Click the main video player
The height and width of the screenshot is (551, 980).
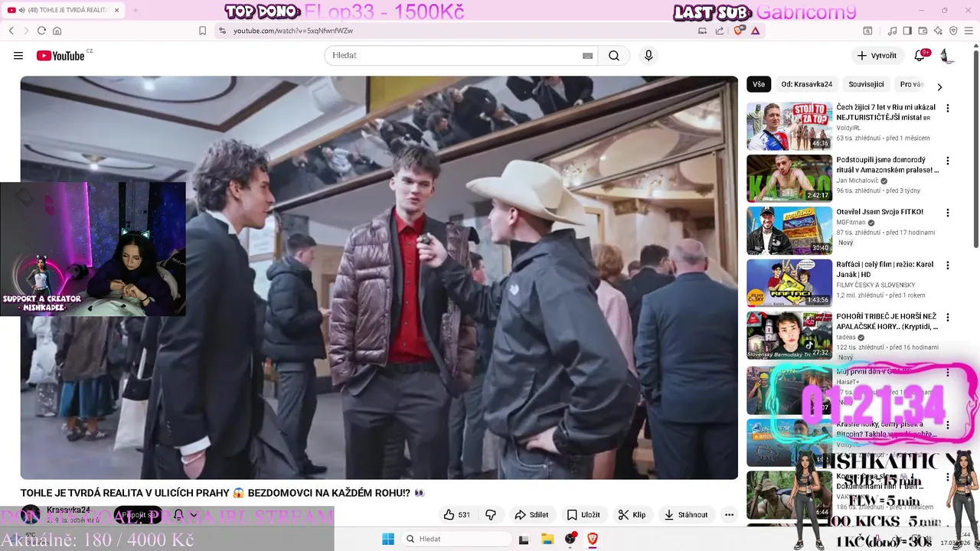pyautogui.click(x=379, y=277)
